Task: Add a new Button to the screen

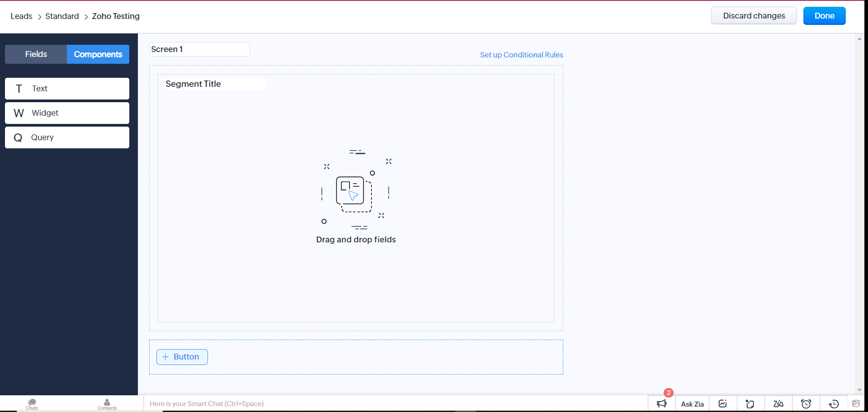Action: 182,357
